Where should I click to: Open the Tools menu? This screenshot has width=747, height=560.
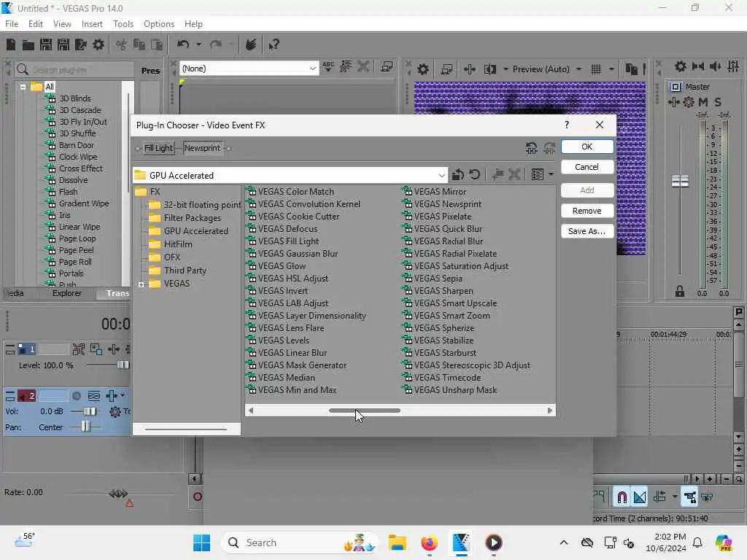(123, 24)
